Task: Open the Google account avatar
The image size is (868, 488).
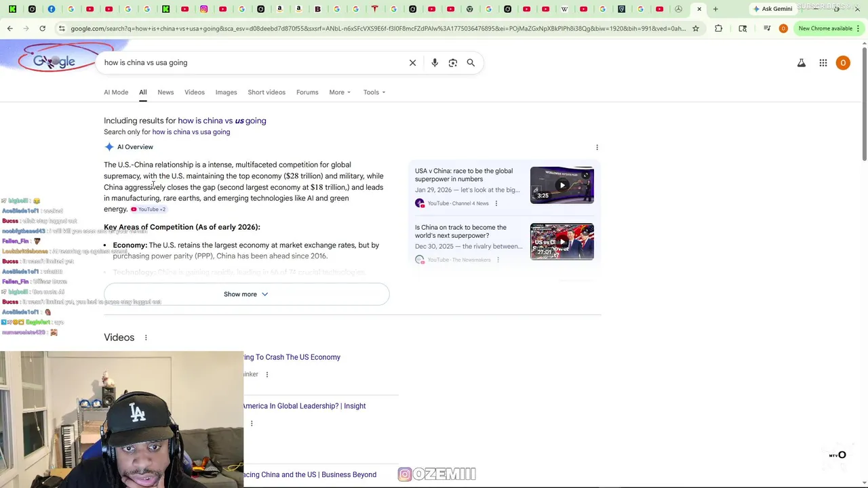Action: [843, 63]
